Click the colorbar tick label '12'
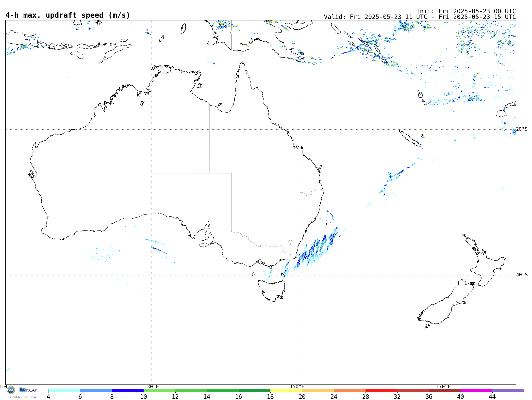This screenshot has width=532, height=400. 175,397
